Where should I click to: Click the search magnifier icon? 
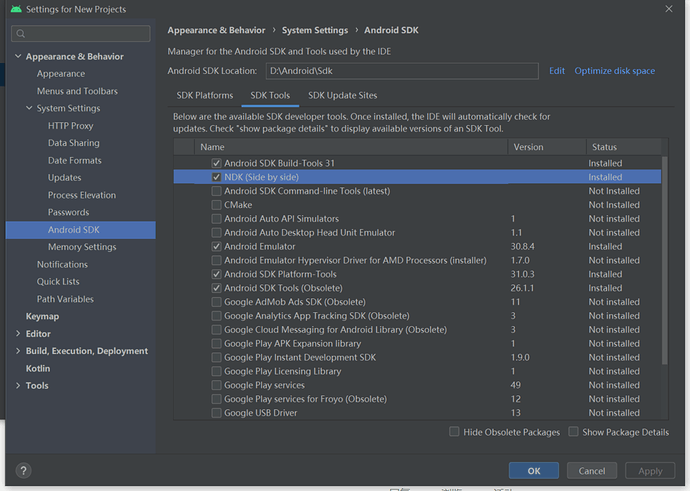pyautogui.click(x=20, y=34)
